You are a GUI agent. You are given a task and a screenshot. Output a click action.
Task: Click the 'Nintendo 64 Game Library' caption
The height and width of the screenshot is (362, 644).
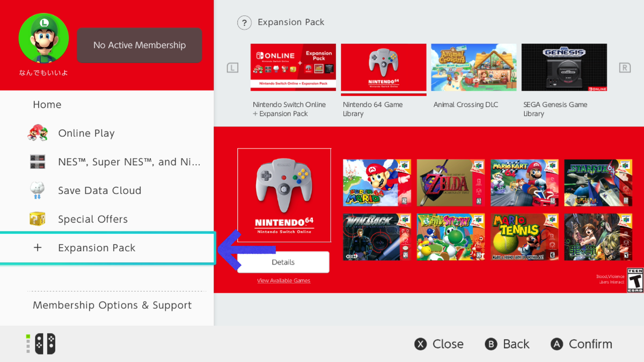[373, 109]
